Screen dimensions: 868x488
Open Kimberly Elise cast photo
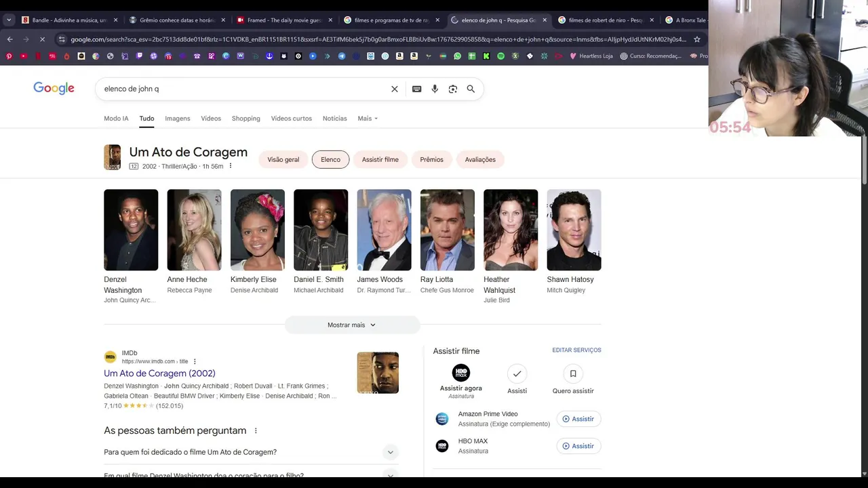tap(258, 230)
